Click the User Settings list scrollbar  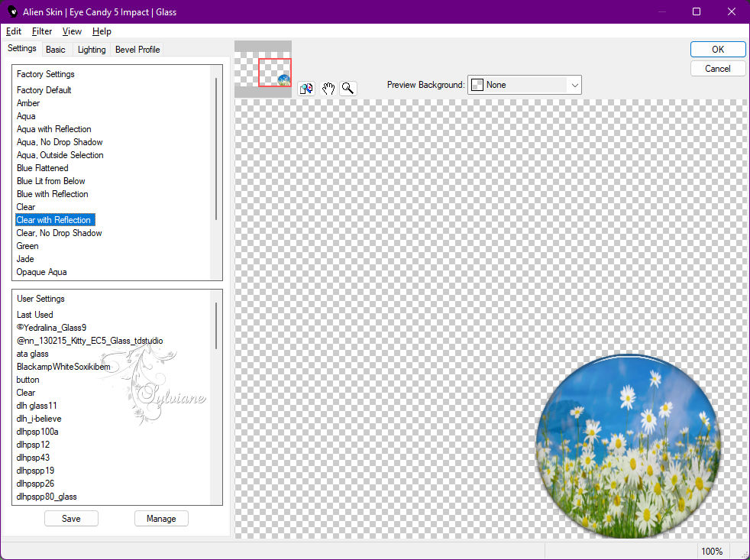216,325
